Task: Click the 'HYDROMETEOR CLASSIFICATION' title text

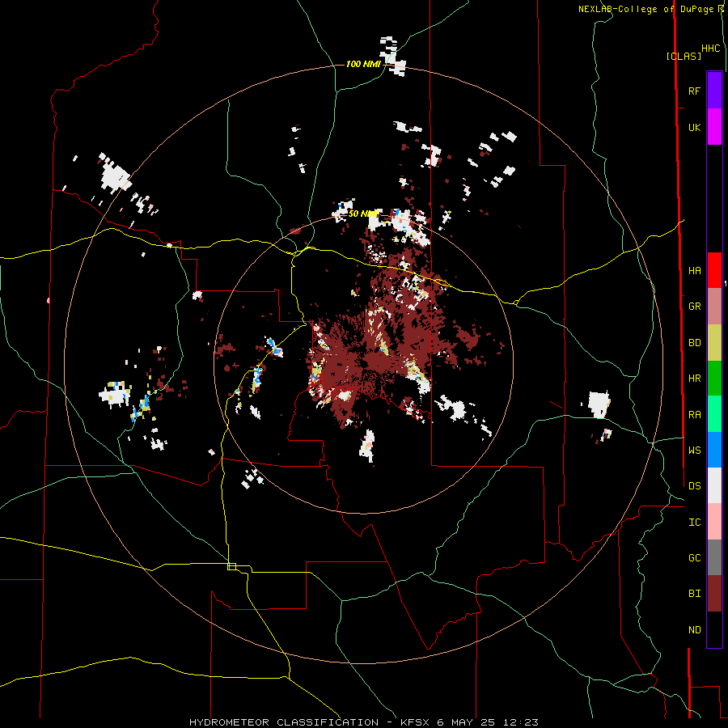Action: (x=284, y=722)
